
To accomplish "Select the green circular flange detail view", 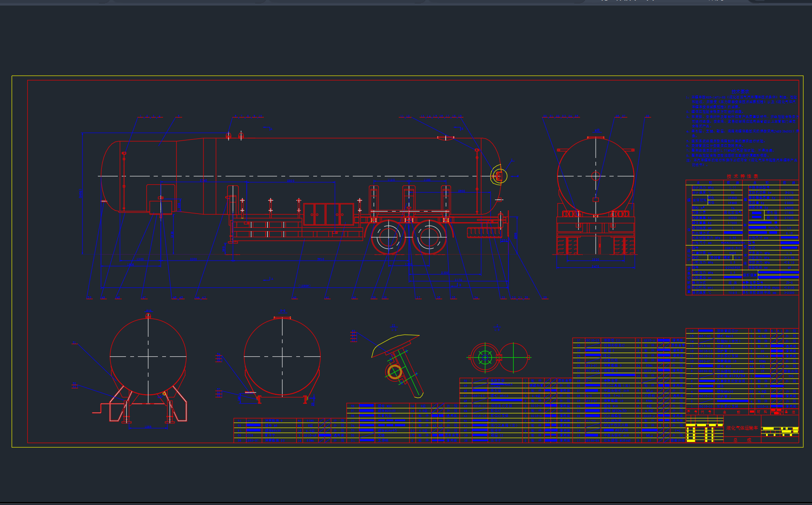I will click(485, 357).
